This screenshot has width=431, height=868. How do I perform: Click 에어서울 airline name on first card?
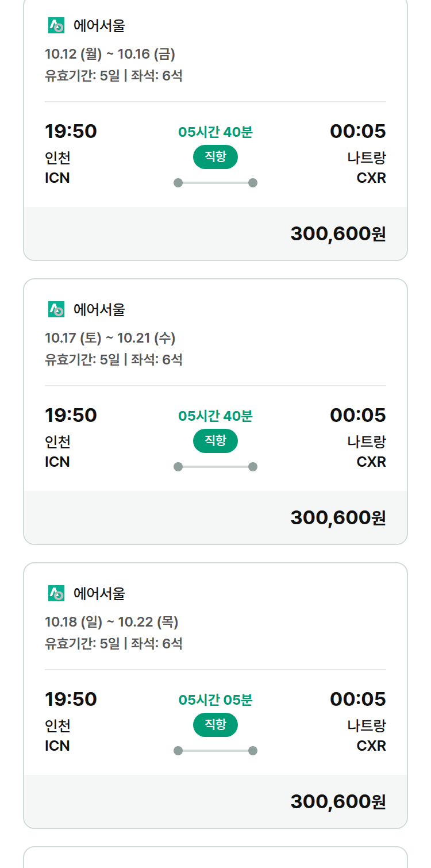click(x=99, y=26)
